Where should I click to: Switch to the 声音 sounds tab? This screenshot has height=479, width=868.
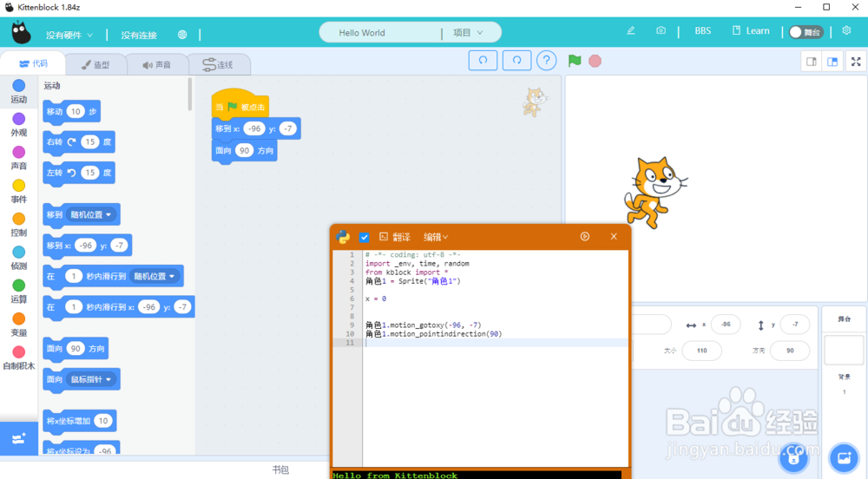(x=157, y=65)
